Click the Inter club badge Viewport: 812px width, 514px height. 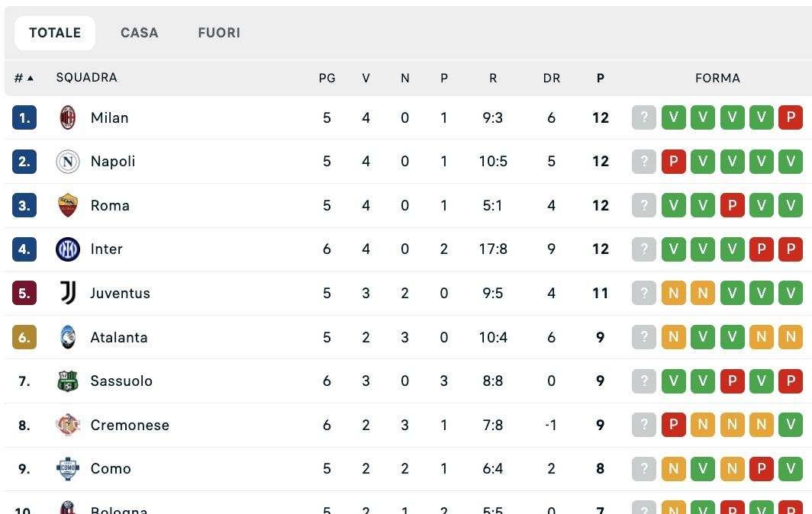(x=68, y=249)
